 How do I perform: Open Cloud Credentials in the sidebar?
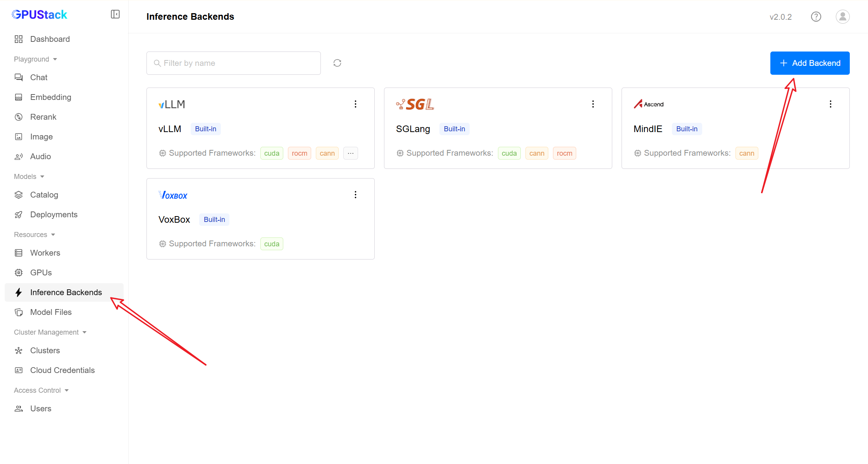click(x=62, y=370)
